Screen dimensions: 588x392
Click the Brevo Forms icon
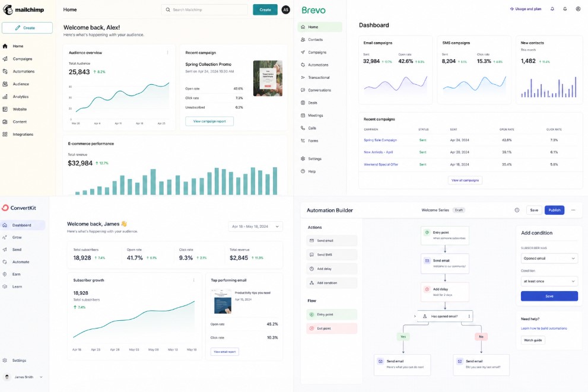coord(303,141)
